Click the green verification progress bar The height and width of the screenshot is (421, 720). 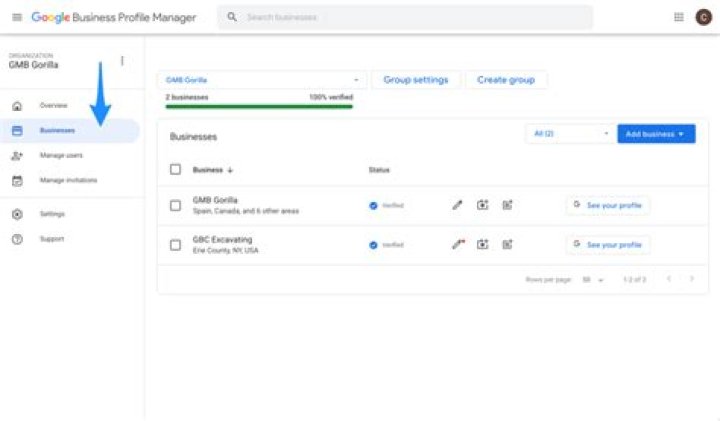tap(259, 107)
